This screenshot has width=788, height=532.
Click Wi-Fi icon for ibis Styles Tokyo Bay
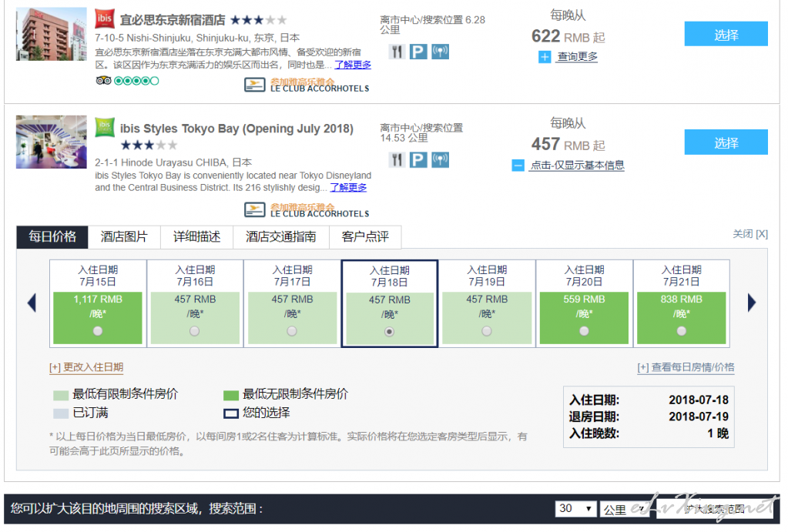pyautogui.click(x=441, y=159)
